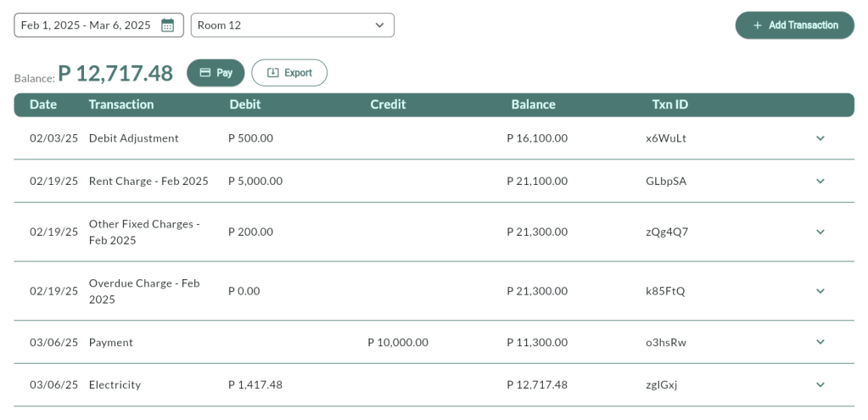Image resolution: width=868 pixels, height=420 pixels.
Task: Click the Balance column header
Action: [533, 104]
